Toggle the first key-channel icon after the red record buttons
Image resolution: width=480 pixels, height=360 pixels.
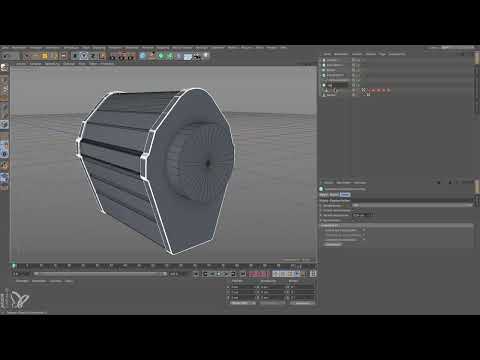pyautogui.click(x=275, y=274)
